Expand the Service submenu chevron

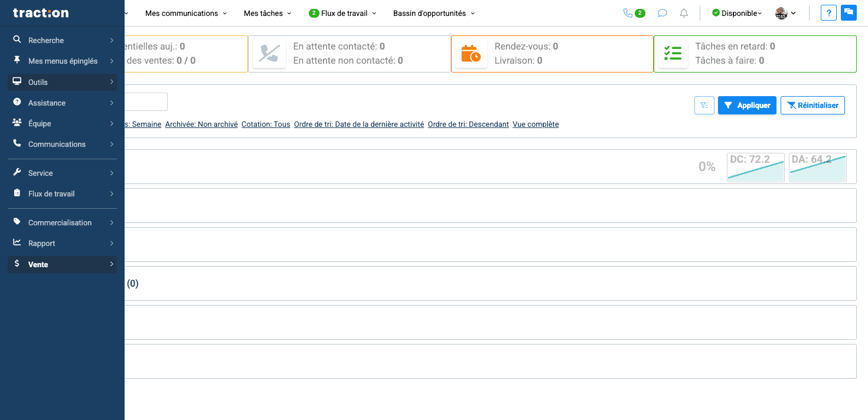point(112,173)
